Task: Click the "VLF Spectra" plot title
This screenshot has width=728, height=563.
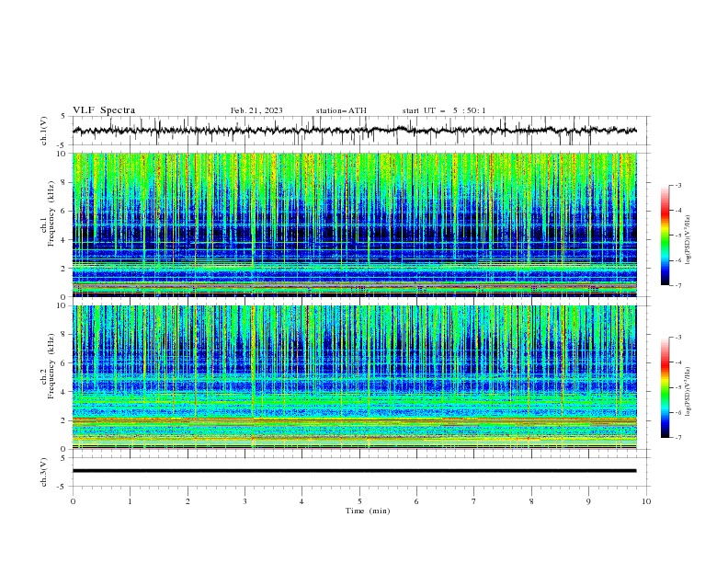Action: pos(104,110)
